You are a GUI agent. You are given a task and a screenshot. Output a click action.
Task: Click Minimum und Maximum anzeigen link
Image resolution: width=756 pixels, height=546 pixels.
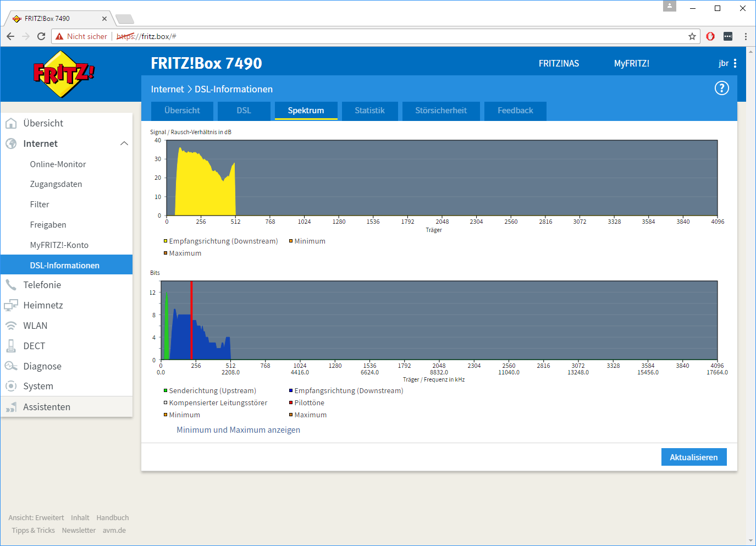click(x=238, y=430)
